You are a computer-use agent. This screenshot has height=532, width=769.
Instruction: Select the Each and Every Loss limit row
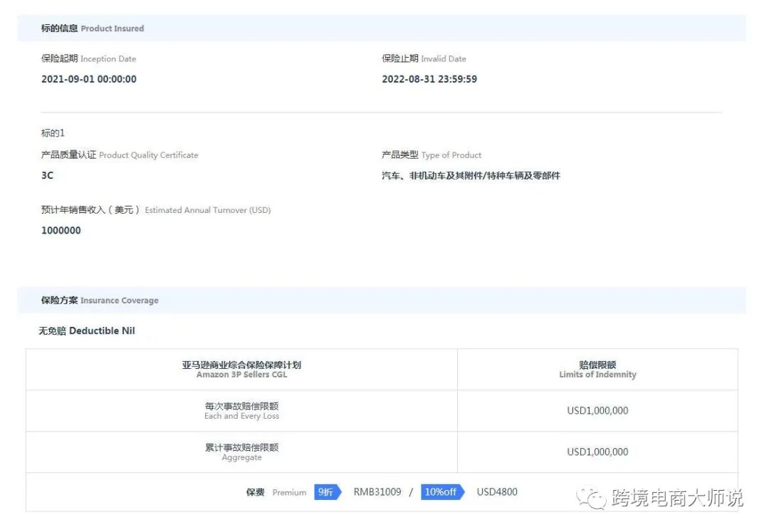(x=241, y=410)
